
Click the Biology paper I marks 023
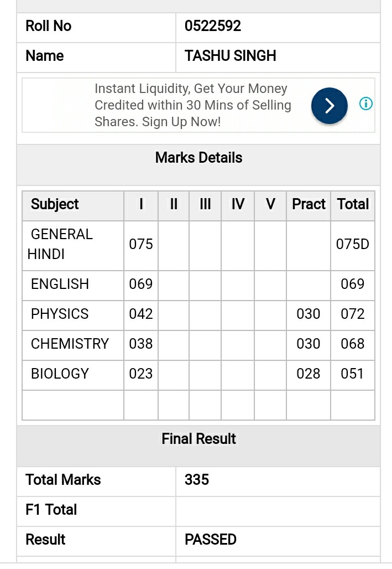pos(141,374)
